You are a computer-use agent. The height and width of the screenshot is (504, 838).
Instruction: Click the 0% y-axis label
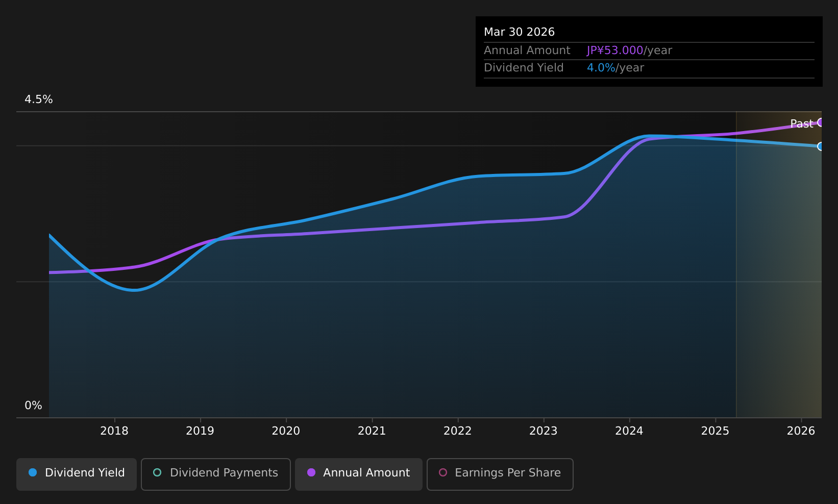[x=33, y=406]
